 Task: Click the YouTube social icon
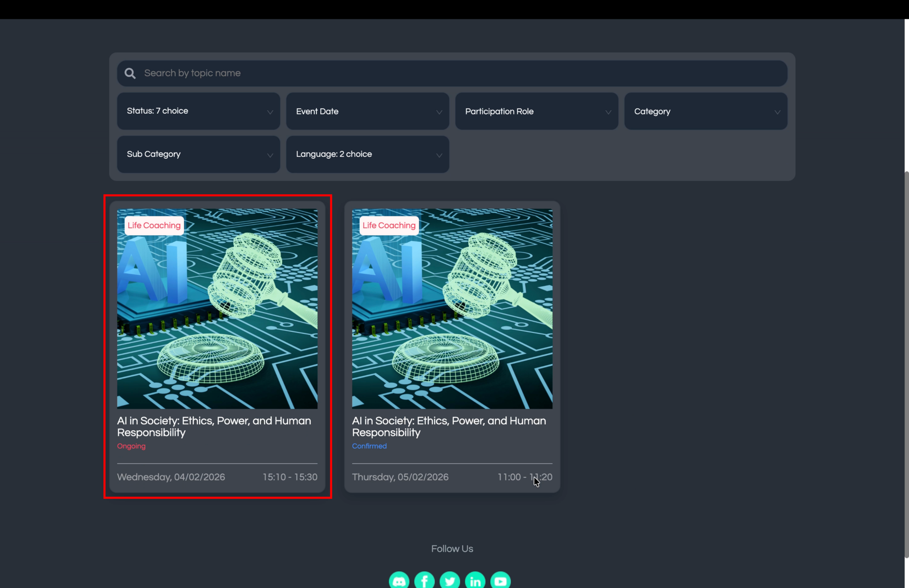tap(501, 581)
